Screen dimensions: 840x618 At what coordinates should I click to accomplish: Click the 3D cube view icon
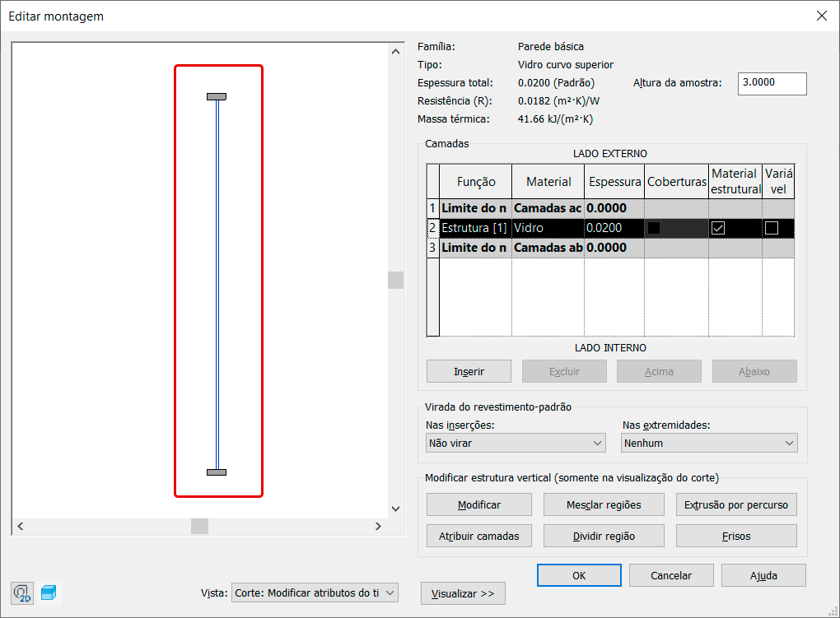pos(49,592)
